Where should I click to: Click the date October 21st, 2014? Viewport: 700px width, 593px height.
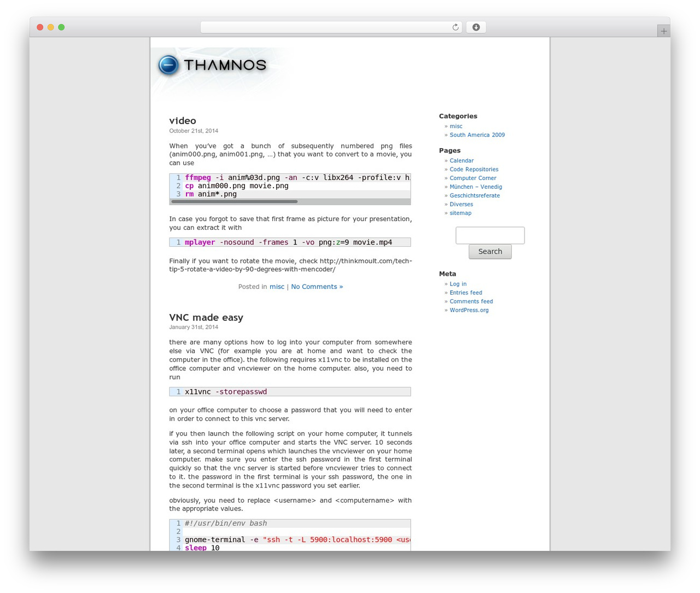(194, 131)
